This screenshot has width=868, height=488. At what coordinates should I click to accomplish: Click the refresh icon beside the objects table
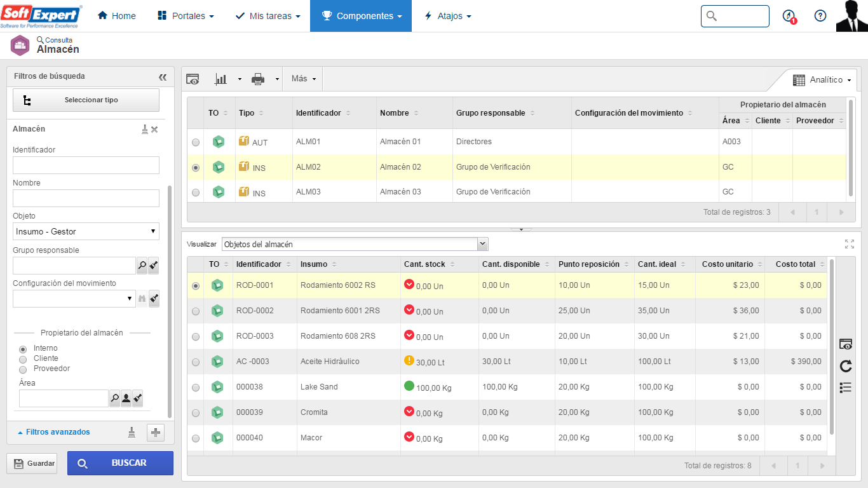845,366
